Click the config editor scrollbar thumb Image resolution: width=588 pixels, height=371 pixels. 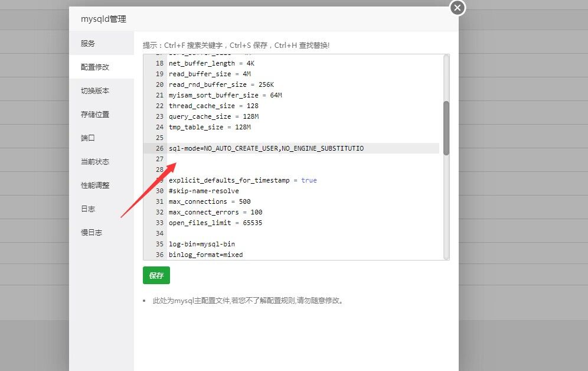point(446,128)
